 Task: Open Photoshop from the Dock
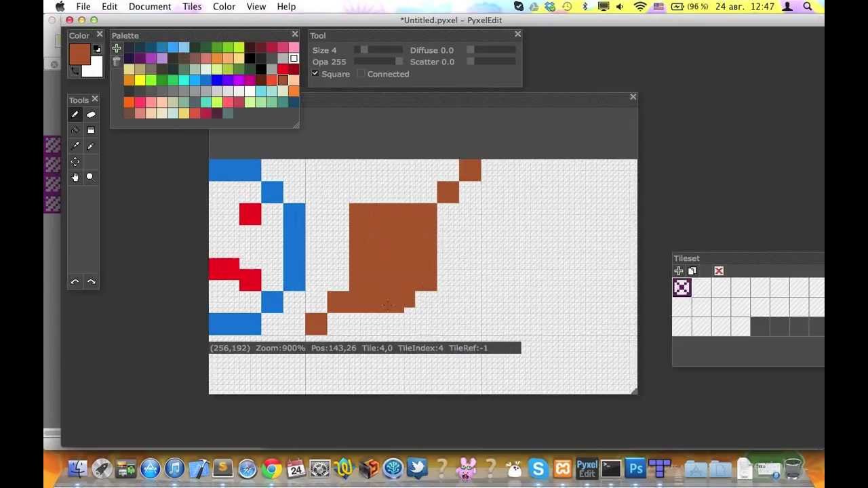635,468
